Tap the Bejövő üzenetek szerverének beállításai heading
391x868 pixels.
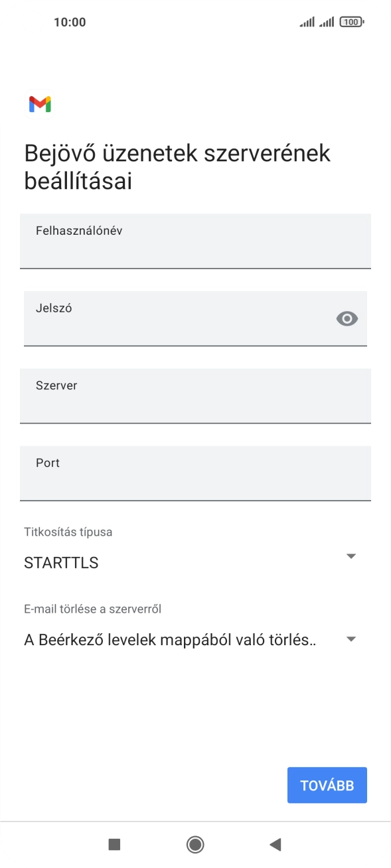tap(177, 166)
